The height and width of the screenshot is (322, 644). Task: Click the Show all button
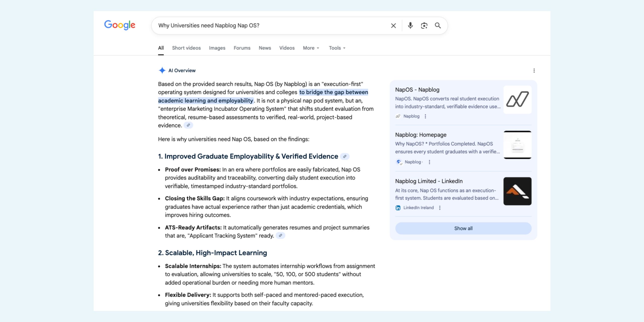click(x=463, y=228)
